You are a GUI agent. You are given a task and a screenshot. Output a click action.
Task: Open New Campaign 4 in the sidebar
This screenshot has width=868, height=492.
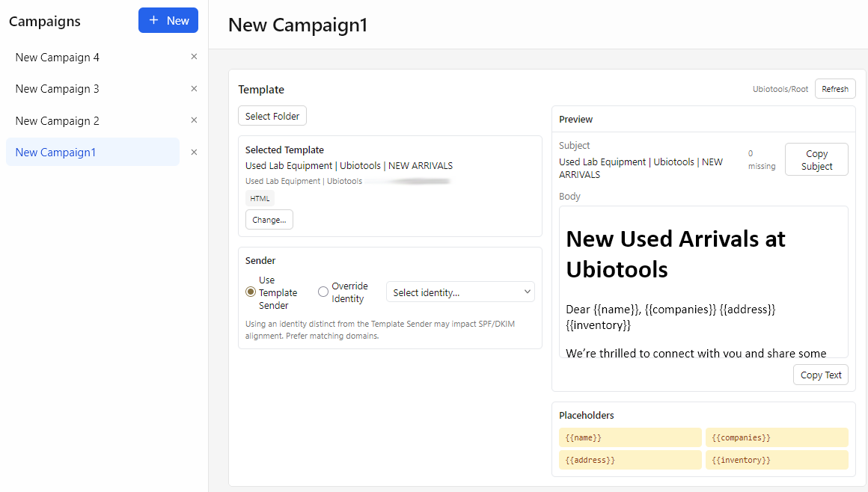click(58, 58)
